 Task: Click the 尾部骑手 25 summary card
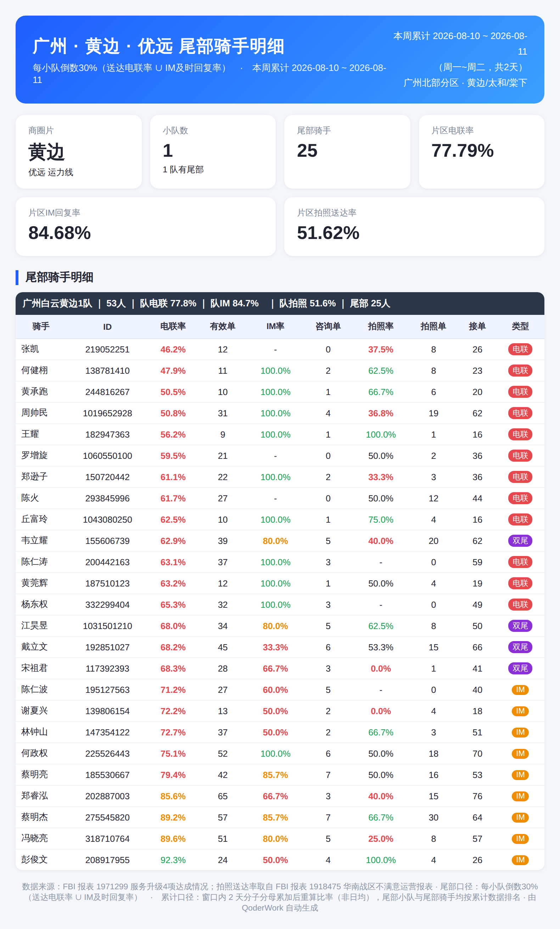click(347, 151)
